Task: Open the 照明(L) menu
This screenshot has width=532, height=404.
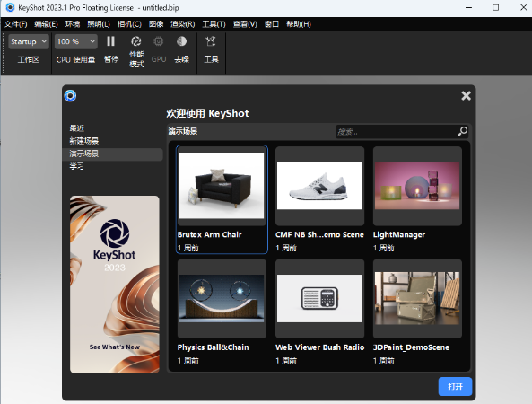Action: 99,24
